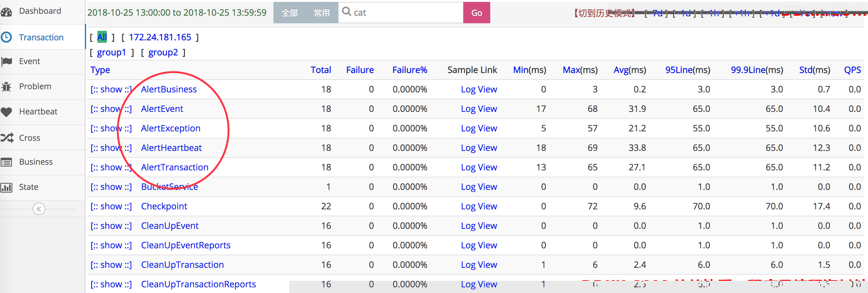Sort table by Failure column

[360, 70]
